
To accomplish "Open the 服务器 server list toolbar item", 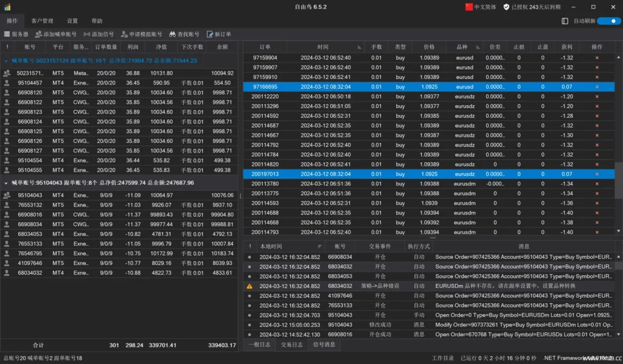I will pyautogui.click(x=16, y=34).
